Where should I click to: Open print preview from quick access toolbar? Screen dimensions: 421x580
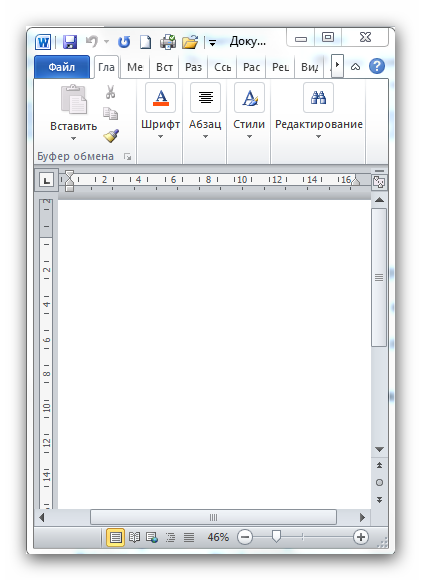pos(168,42)
